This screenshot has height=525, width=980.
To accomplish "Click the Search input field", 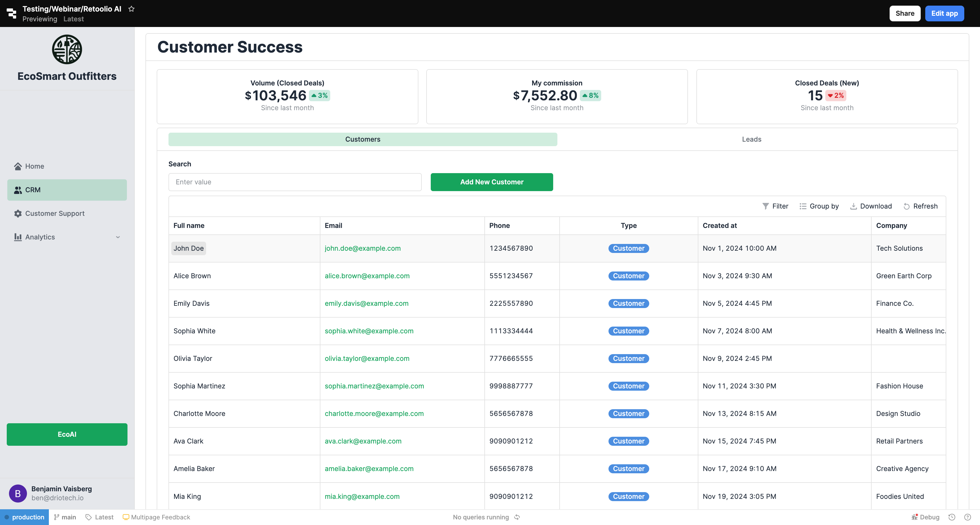I will (295, 182).
